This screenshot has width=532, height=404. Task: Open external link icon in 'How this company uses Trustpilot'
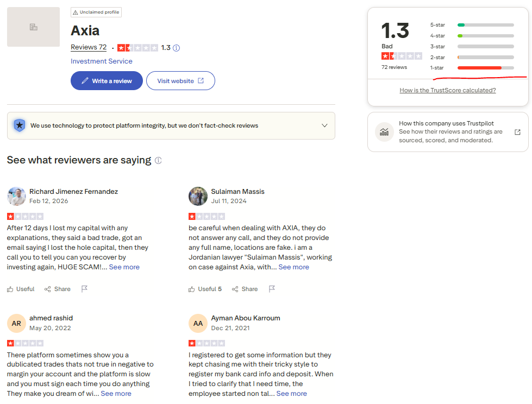(517, 132)
